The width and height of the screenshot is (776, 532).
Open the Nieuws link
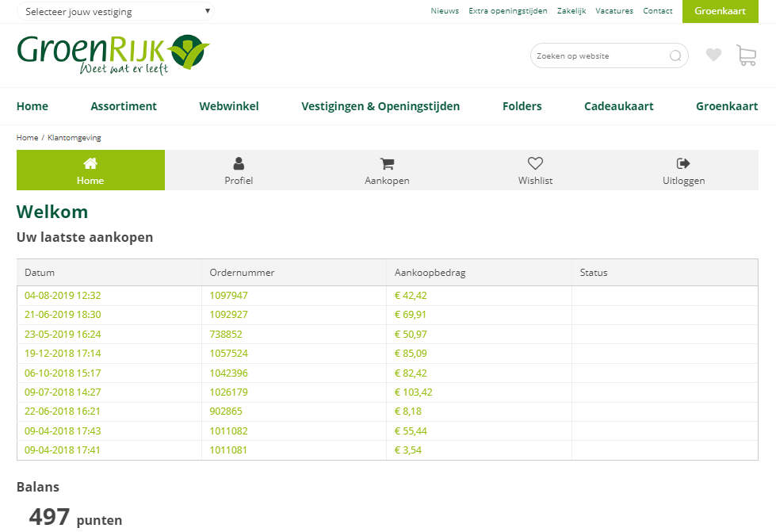pyautogui.click(x=445, y=11)
